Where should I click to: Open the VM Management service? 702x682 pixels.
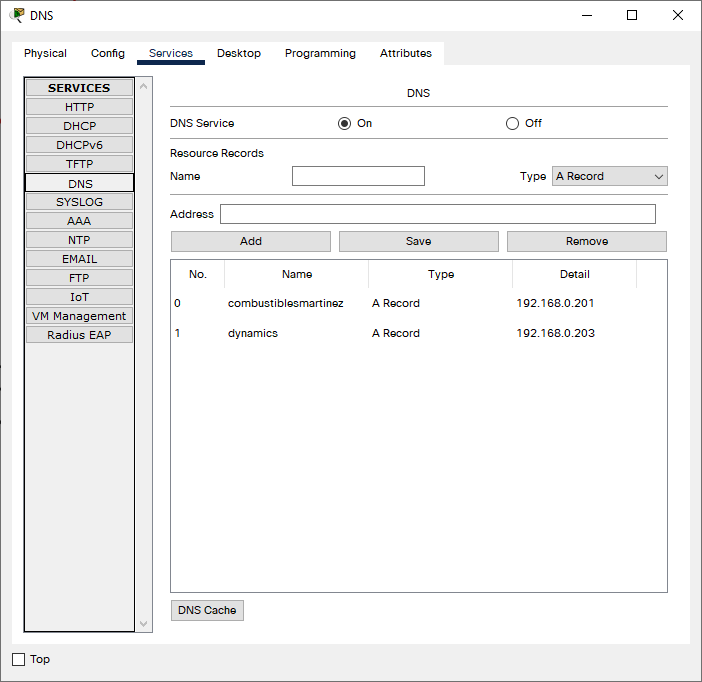click(79, 316)
